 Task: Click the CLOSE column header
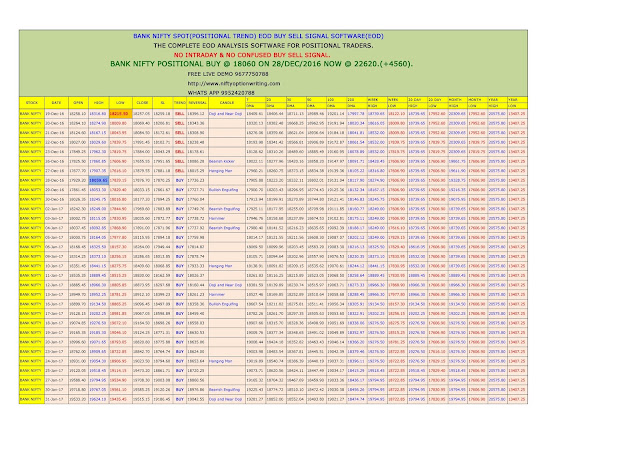pyautogui.click(x=142, y=103)
